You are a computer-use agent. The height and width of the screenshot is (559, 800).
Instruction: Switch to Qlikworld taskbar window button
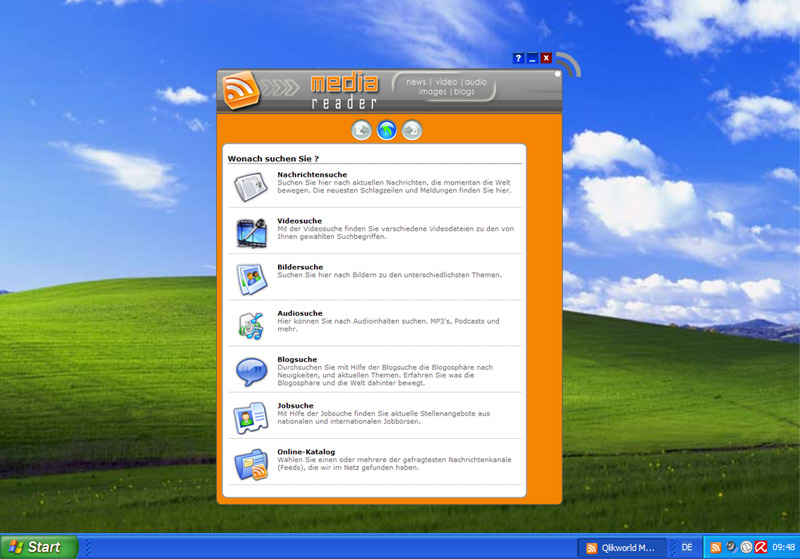pyautogui.click(x=622, y=547)
